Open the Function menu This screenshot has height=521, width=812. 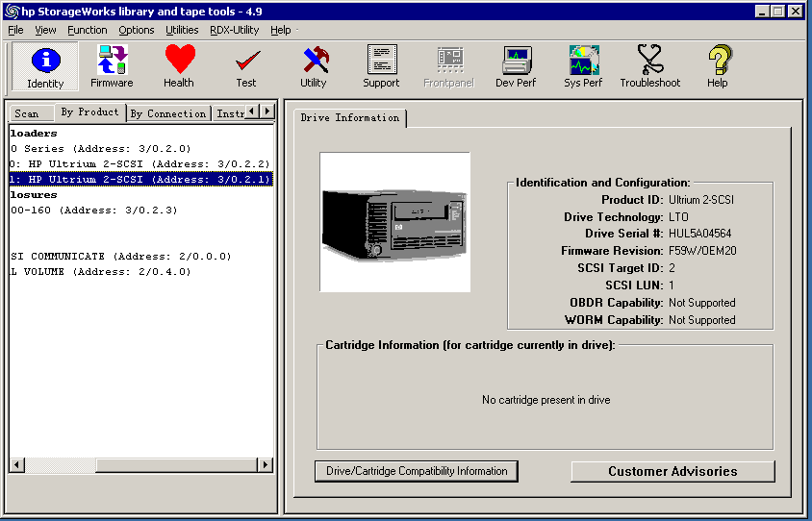coord(88,30)
